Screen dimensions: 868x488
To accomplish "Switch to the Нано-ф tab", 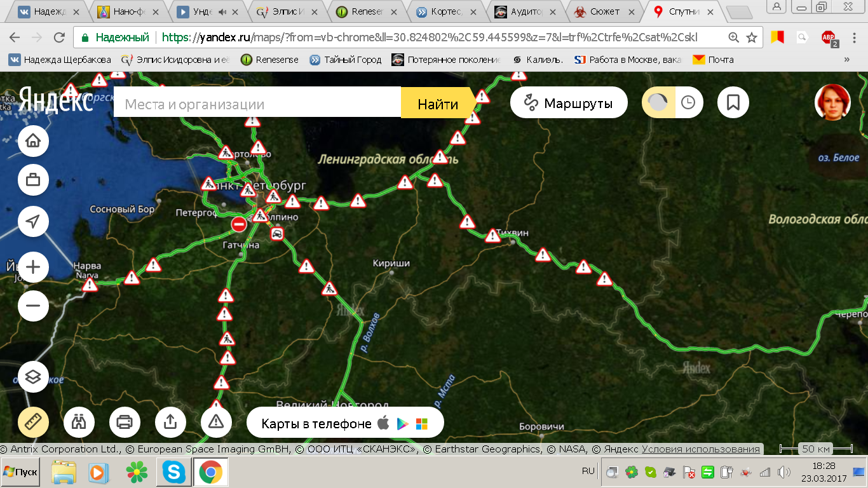I will [x=130, y=11].
